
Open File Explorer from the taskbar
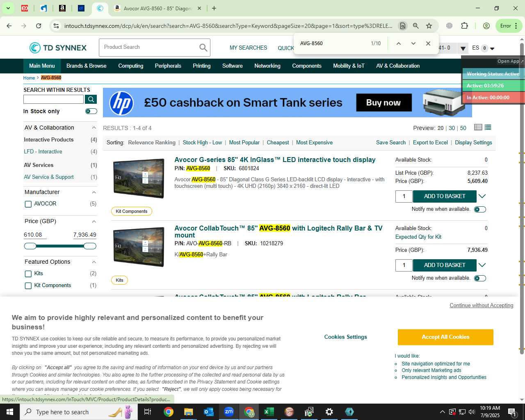189,412
